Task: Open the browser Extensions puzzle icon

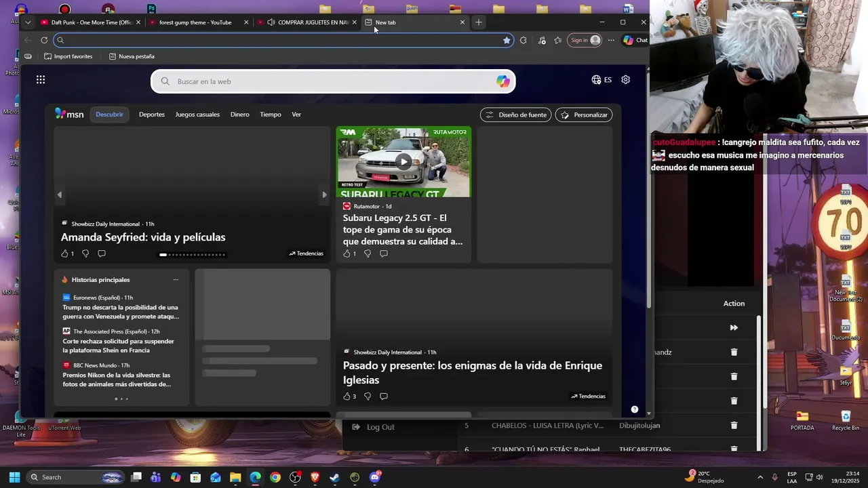Action: (x=524, y=40)
